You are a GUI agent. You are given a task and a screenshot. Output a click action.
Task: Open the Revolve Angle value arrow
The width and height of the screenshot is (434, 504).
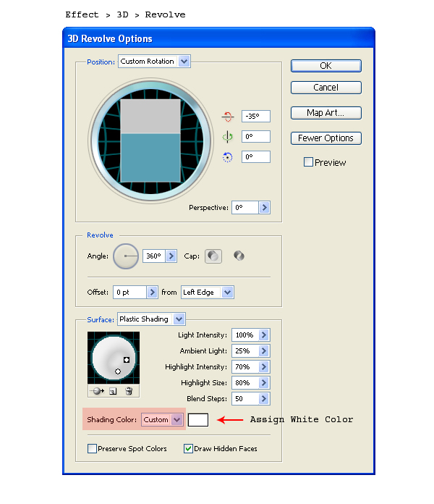[171, 256]
